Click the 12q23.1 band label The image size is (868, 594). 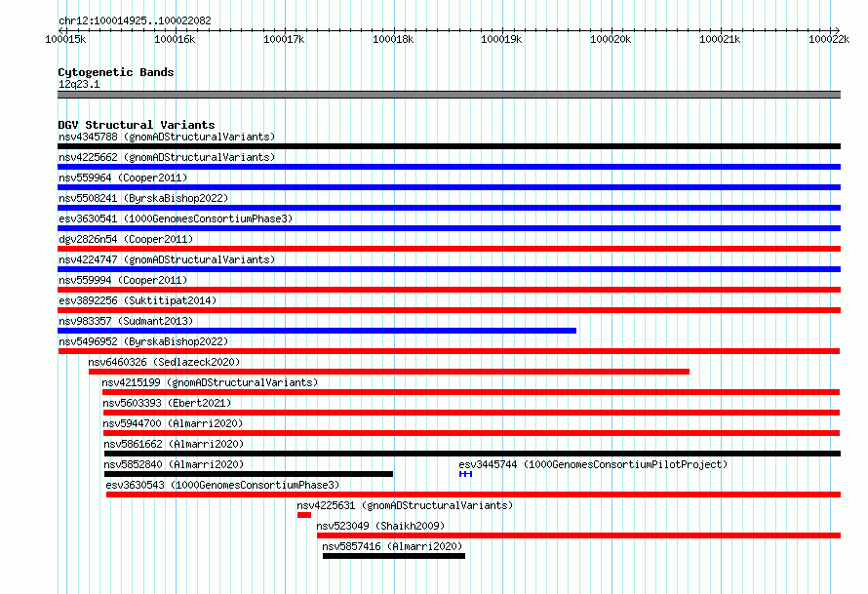coord(79,84)
